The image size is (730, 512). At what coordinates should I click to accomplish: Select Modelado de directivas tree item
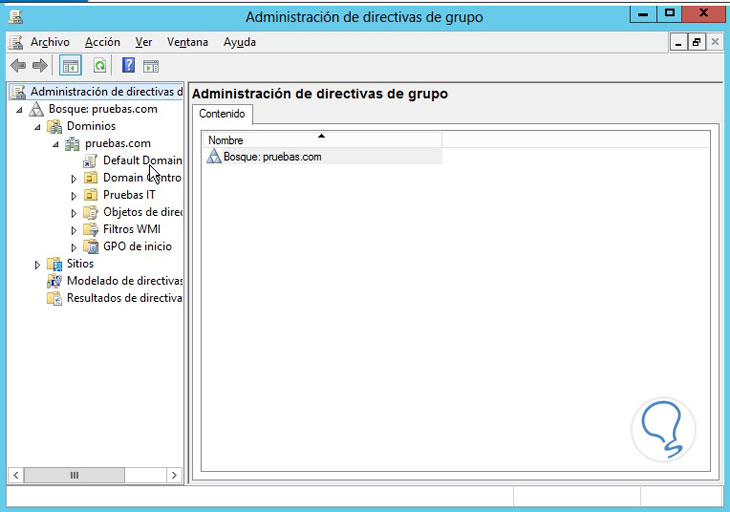124,281
